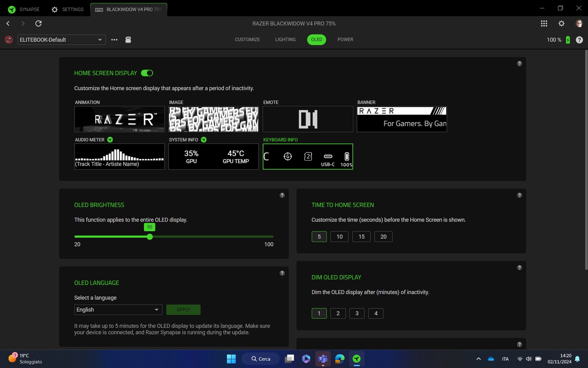The width and height of the screenshot is (588, 368).
Task: Switch to the Power tab
Action: click(x=345, y=39)
